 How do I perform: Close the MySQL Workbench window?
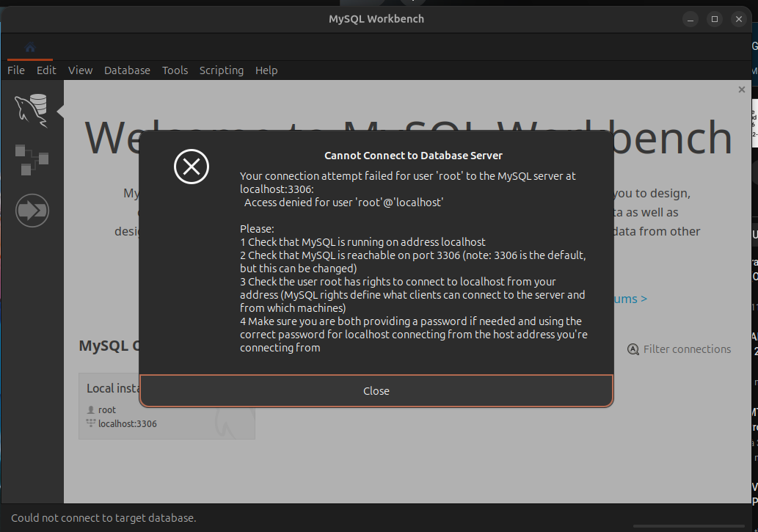(x=739, y=19)
